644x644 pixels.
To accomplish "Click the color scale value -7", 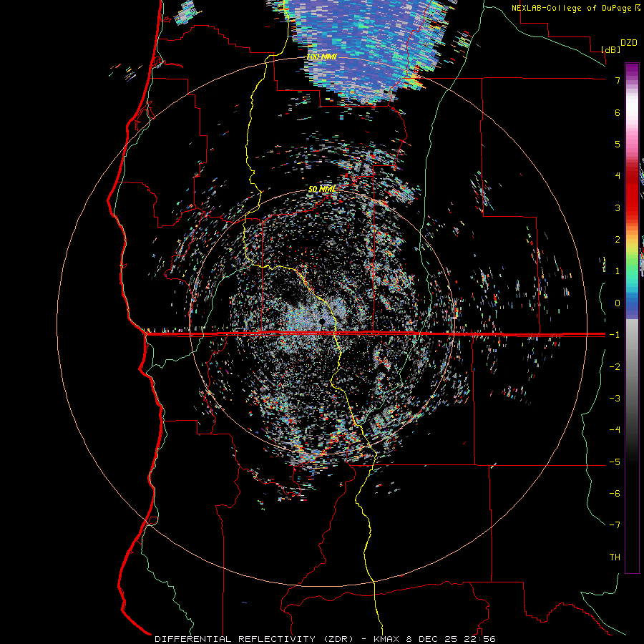I will (615, 525).
